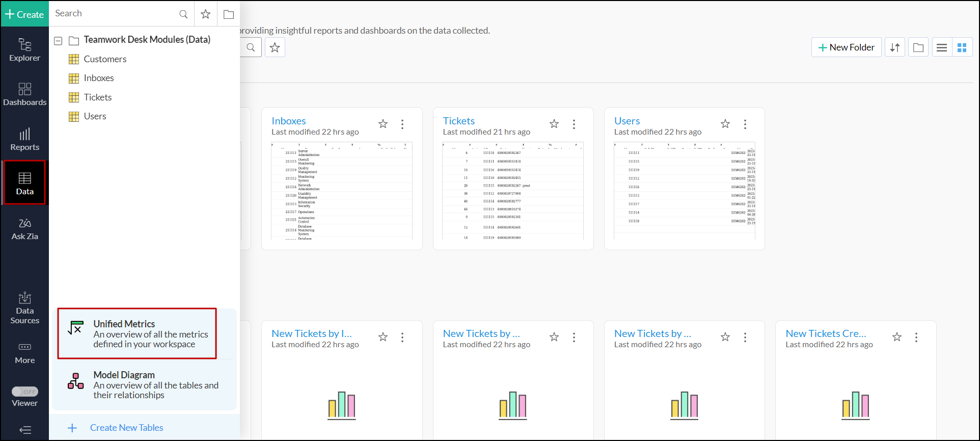Screen dimensions: 980x441
Task: Open Ask Zia assistant
Action: pos(24,229)
